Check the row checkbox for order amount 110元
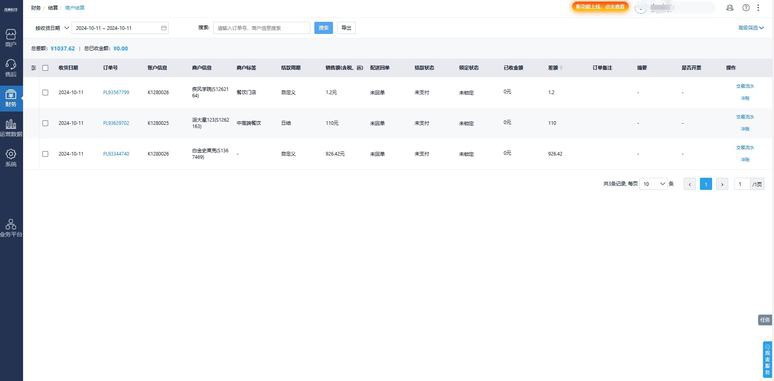 coord(45,123)
